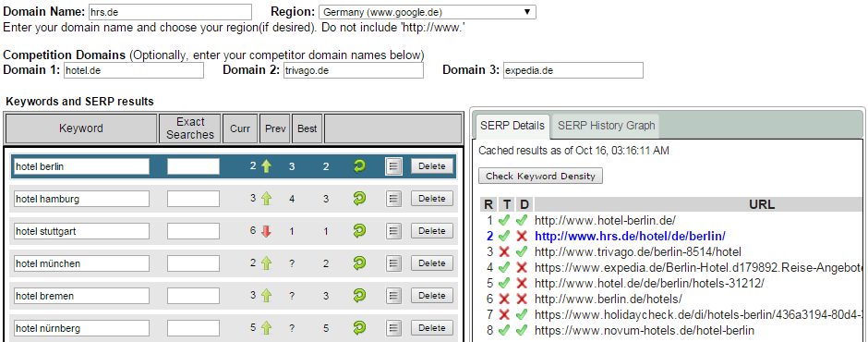
Task: Click green up arrow in hotel hamburg row
Action: coord(267,199)
